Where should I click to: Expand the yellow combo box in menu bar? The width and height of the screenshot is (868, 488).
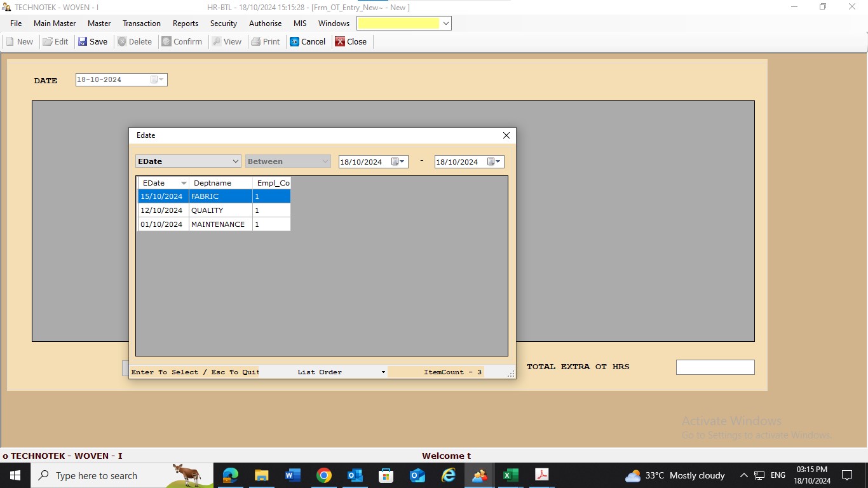click(446, 24)
